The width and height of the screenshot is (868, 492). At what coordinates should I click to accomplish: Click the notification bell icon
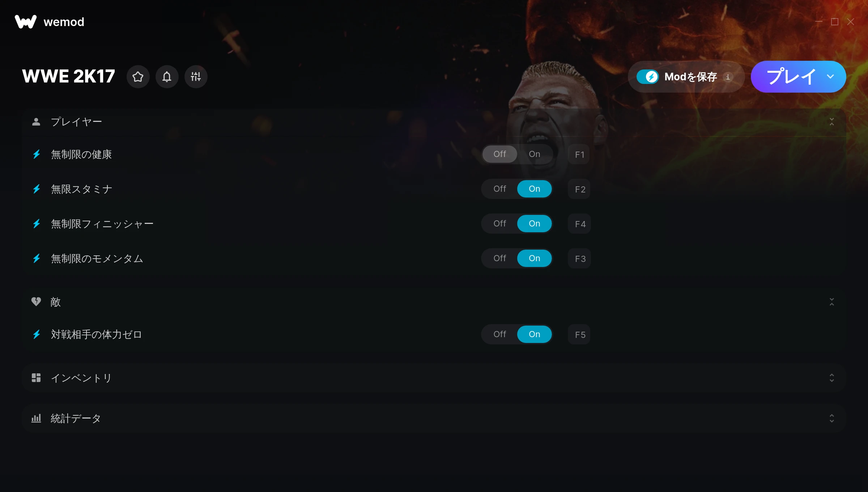click(x=167, y=77)
